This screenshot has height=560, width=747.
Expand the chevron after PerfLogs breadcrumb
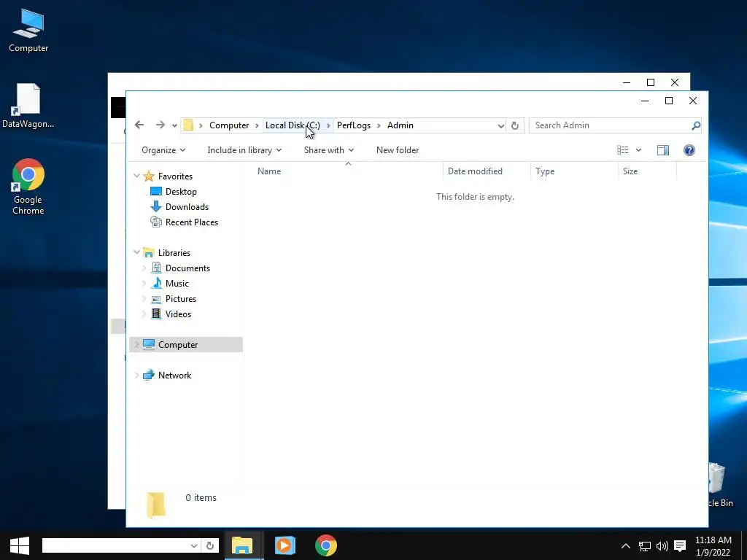[379, 125]
